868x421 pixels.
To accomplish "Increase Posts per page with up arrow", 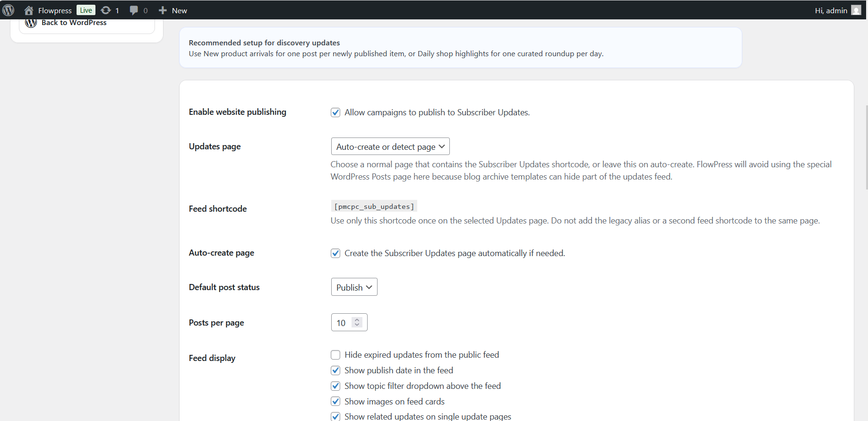I will pyautogui.click(x=357, y=319).
